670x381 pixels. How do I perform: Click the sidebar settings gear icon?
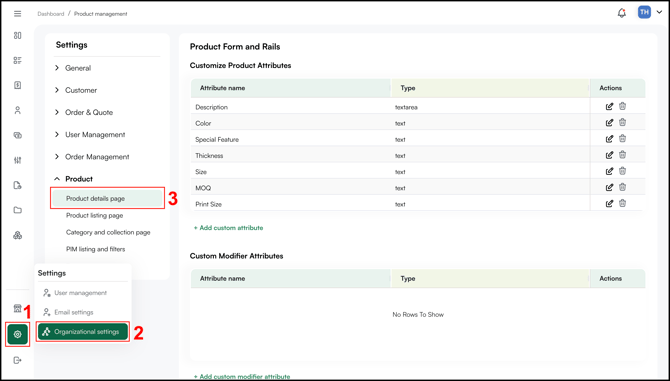18,334
